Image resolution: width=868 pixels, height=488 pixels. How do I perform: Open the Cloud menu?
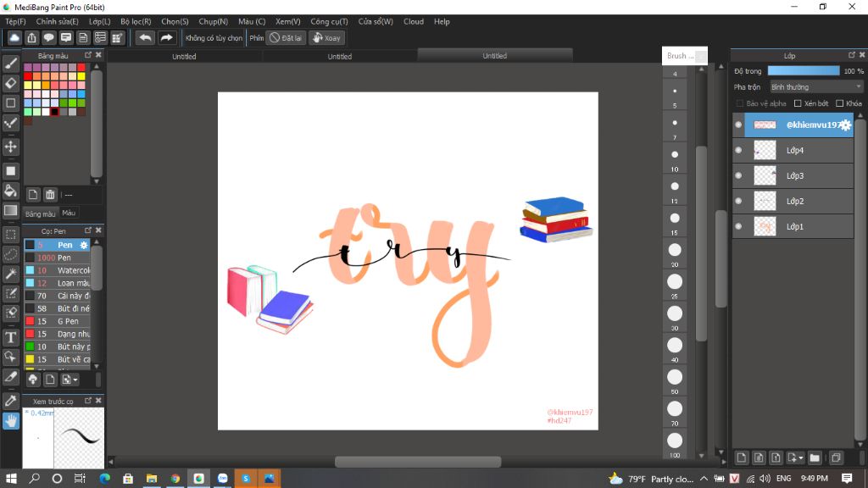point(414,21)
